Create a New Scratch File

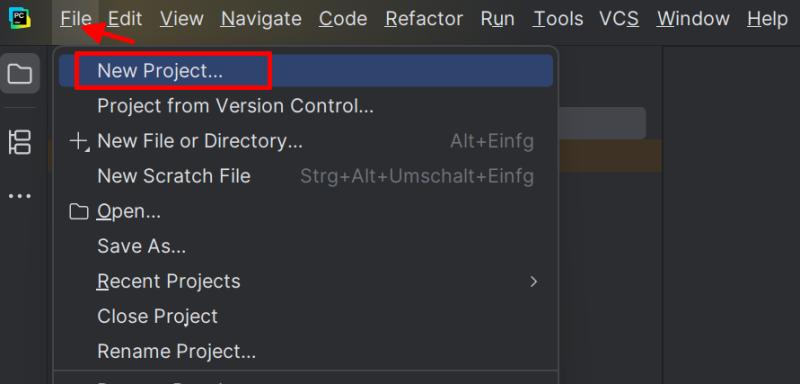tap(306, 176)
